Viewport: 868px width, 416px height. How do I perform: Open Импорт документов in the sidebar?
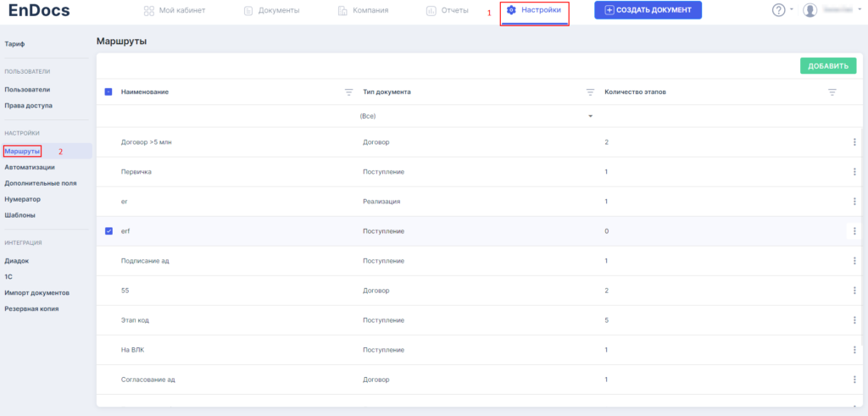tap(37, 292)
